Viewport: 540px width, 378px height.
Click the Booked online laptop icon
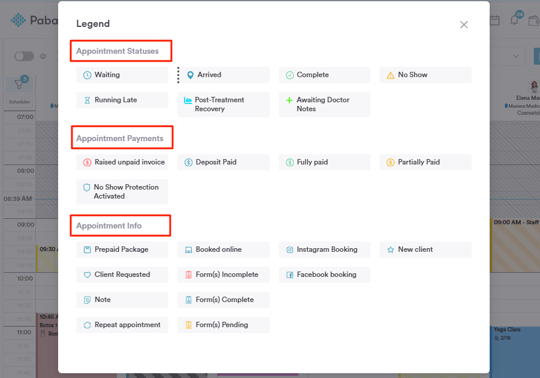[188, 250]
